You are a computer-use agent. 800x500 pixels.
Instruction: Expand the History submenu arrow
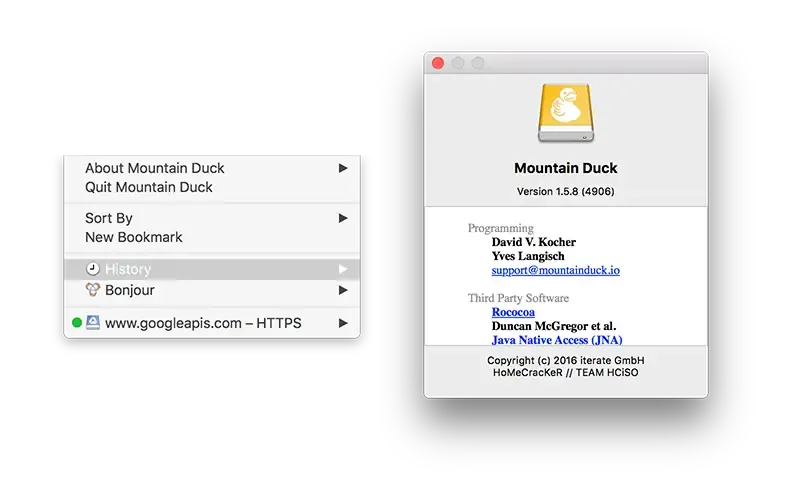343,269
